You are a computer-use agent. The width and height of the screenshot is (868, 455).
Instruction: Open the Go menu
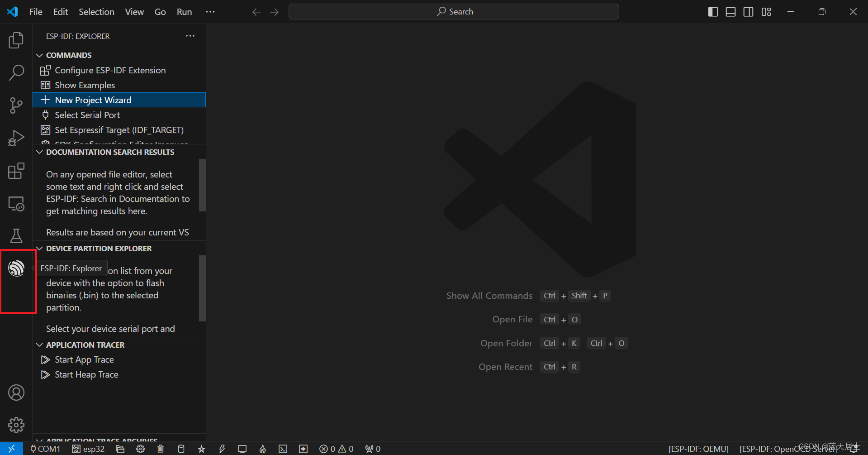coord(160,12)
